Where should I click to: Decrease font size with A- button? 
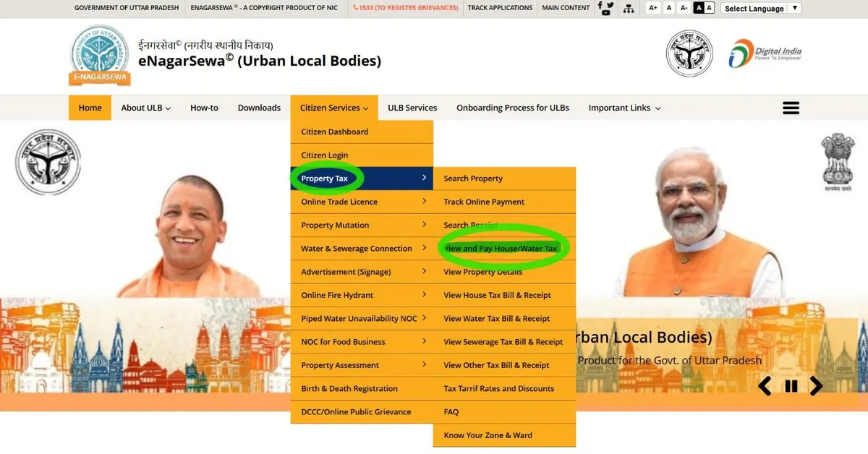point(684,8)
